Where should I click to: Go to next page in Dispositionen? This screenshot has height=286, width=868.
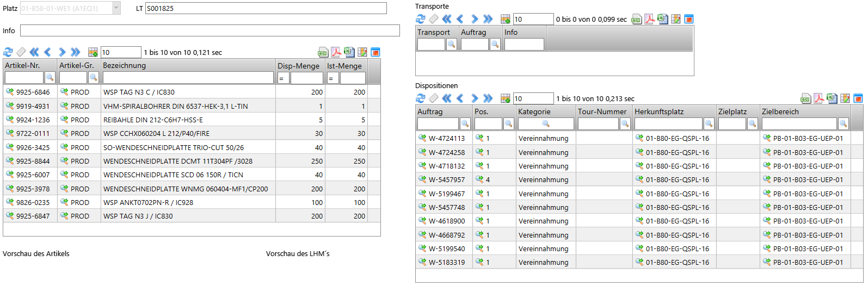[474, 98]
